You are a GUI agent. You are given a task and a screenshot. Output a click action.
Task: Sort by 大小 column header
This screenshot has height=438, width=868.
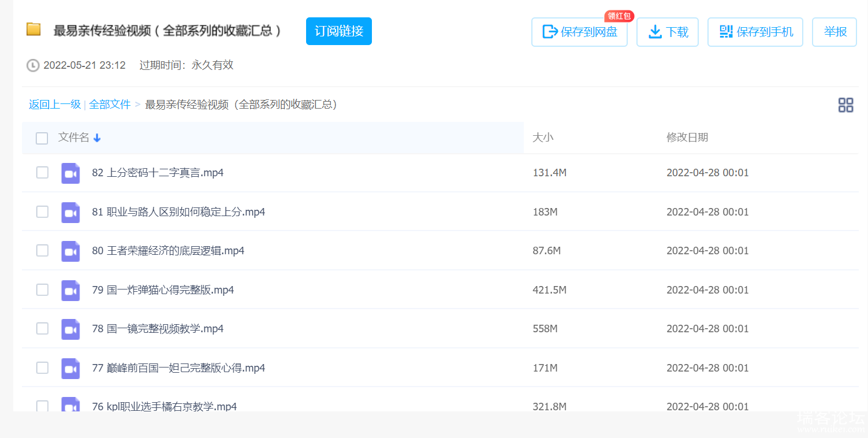tap(543, 138)
